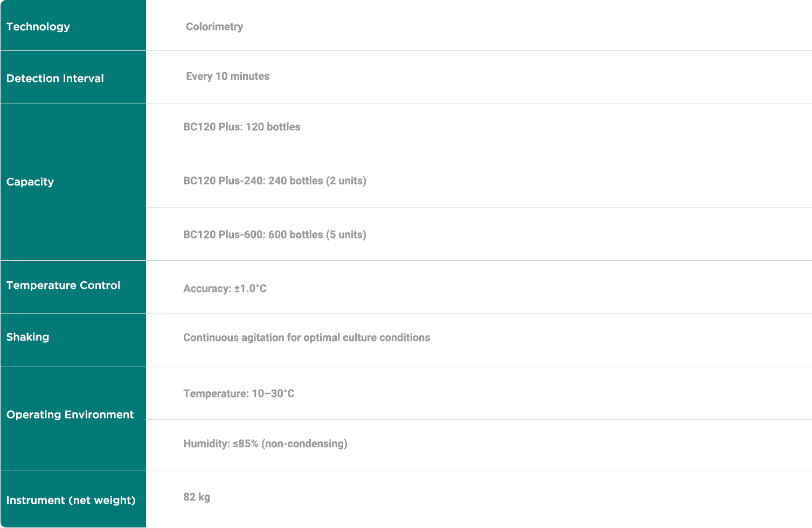Select the '82 kg' weight value
The width and height of the screenshot is (812, 528).
[x=197, y=497]
